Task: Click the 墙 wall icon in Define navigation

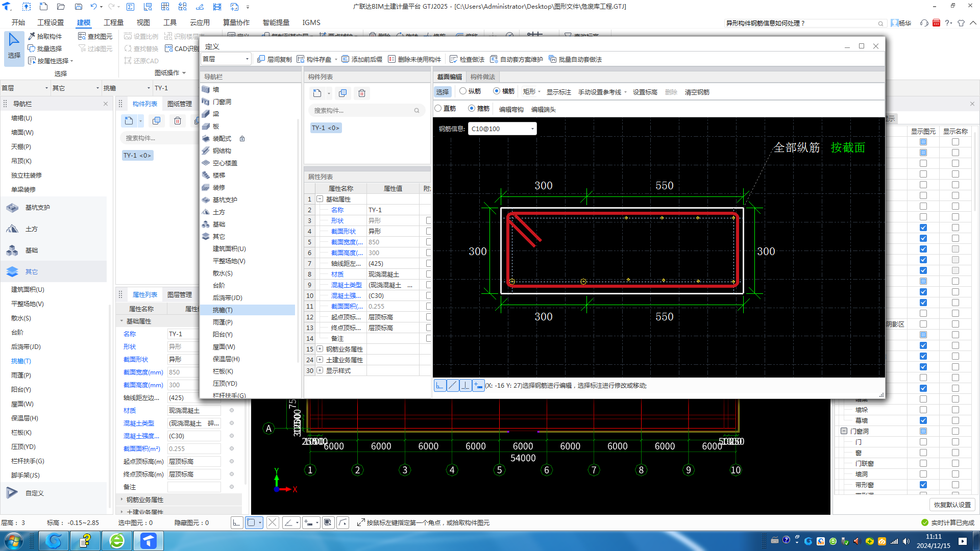Action: pyautogui.click(x=206, y=89)
